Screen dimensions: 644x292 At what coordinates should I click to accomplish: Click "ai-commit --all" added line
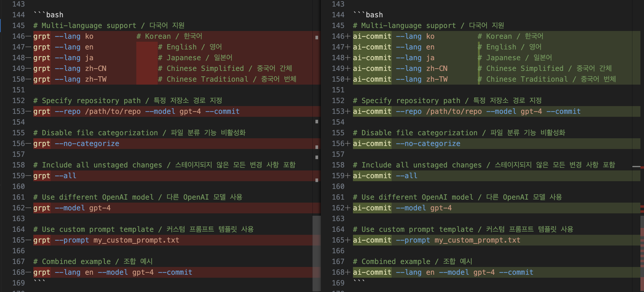pos(385,176)
